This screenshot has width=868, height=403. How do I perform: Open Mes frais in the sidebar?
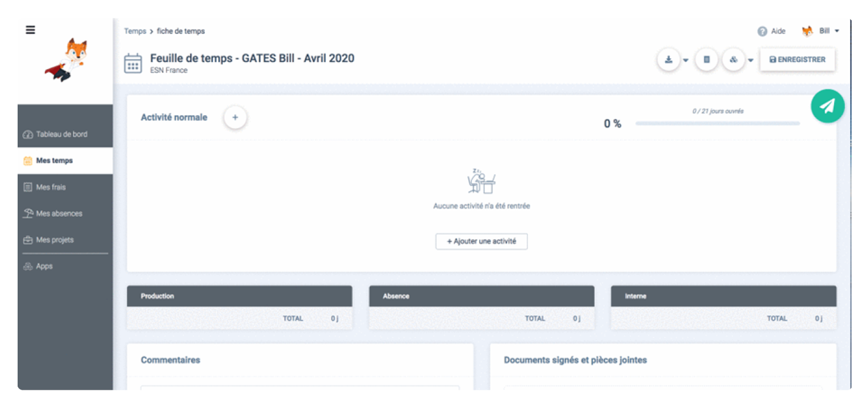point(50,187)
